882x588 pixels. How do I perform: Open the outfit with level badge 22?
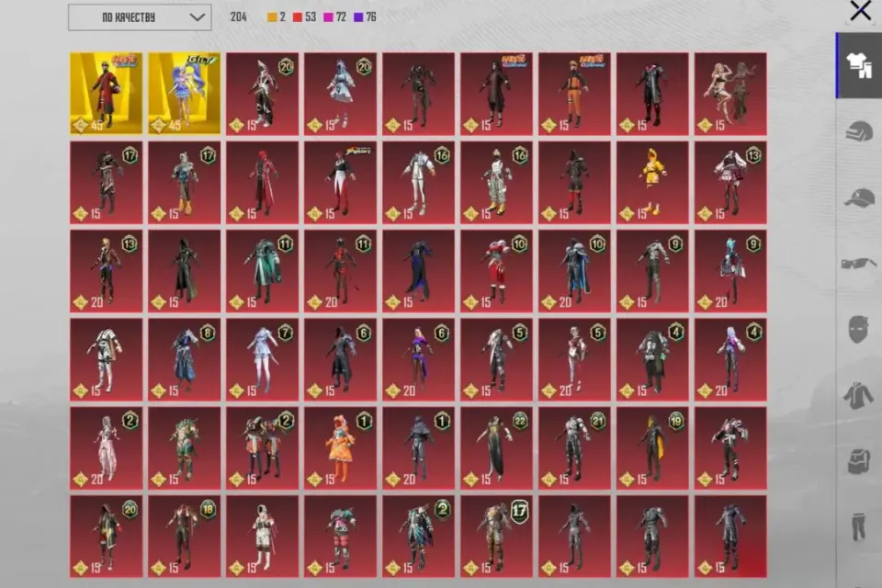point(496,448)
